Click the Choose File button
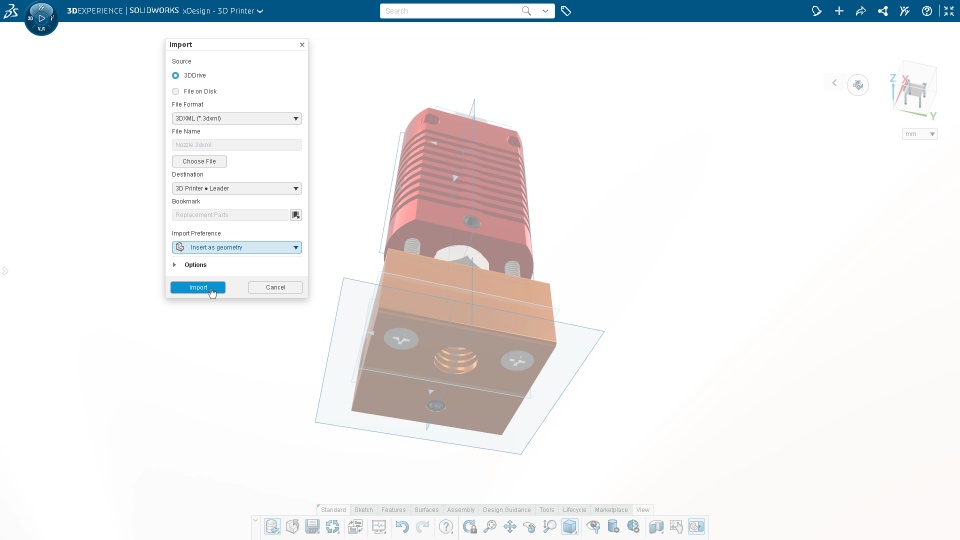This screenshot has height=540, width=960. pos(199,162)
